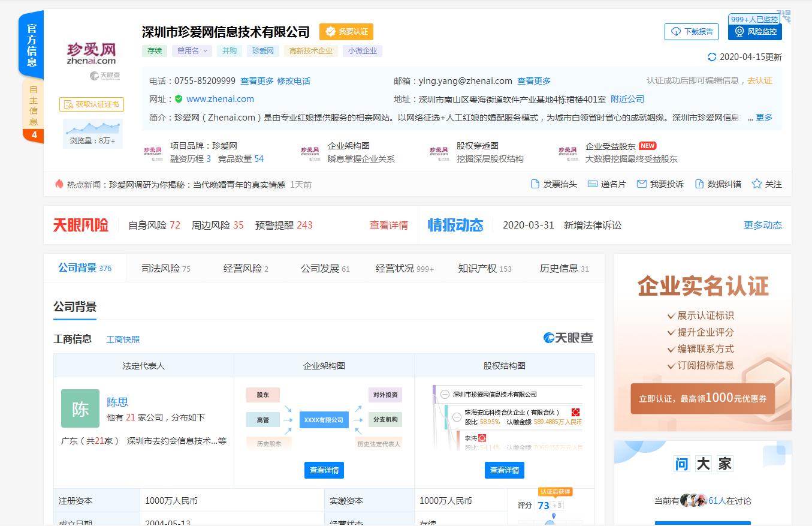Screen dimensions: 812x526
Task: Switch to the 司法风险 tab
Action: click(x=165, y=269)
